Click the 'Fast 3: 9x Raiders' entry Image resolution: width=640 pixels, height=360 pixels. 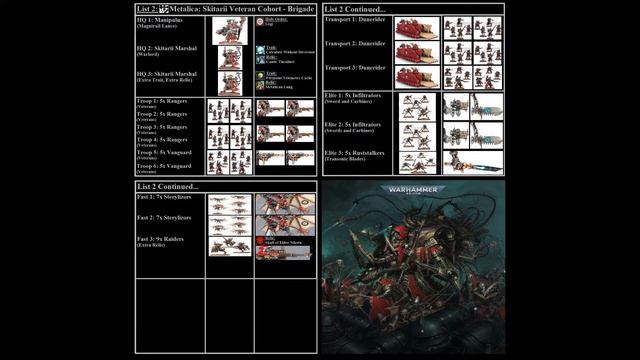point(160,239)
